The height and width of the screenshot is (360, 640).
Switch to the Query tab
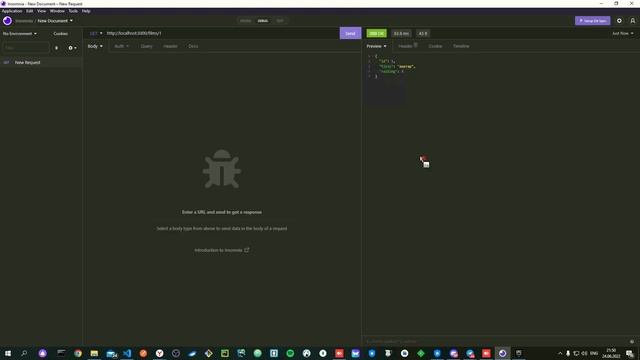[x=147, y=46]
